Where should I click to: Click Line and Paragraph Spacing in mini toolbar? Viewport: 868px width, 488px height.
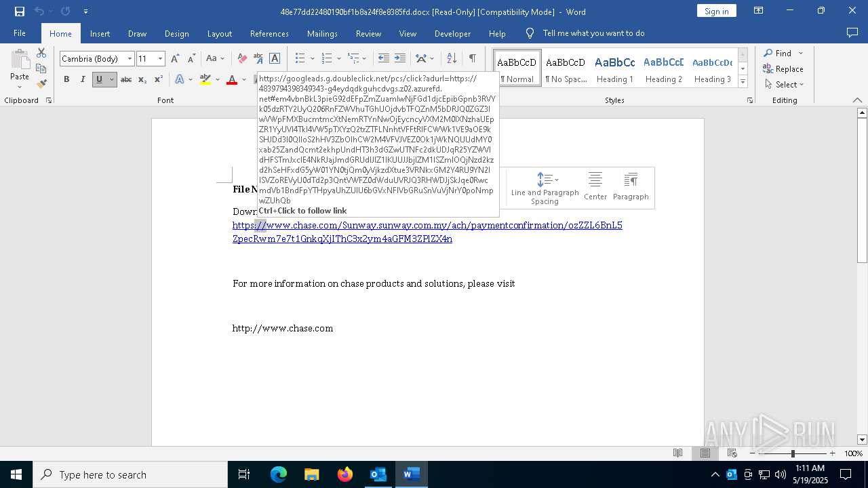tap(545, 188)
